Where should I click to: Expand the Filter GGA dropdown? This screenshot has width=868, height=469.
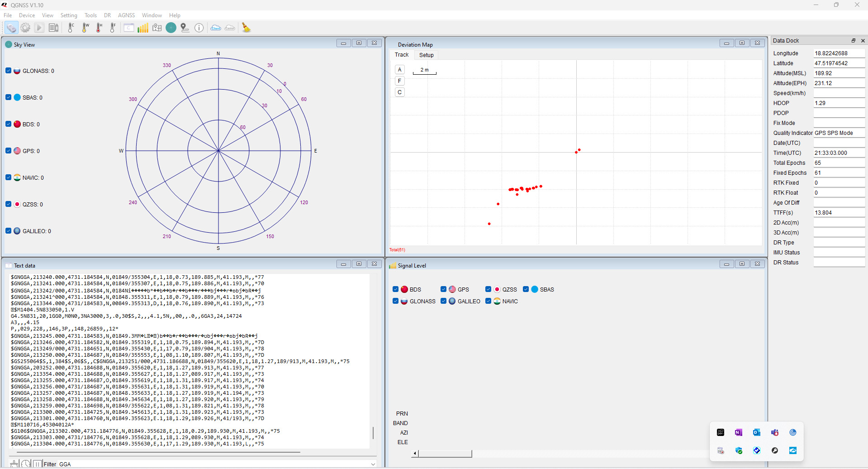pos(373,464)
